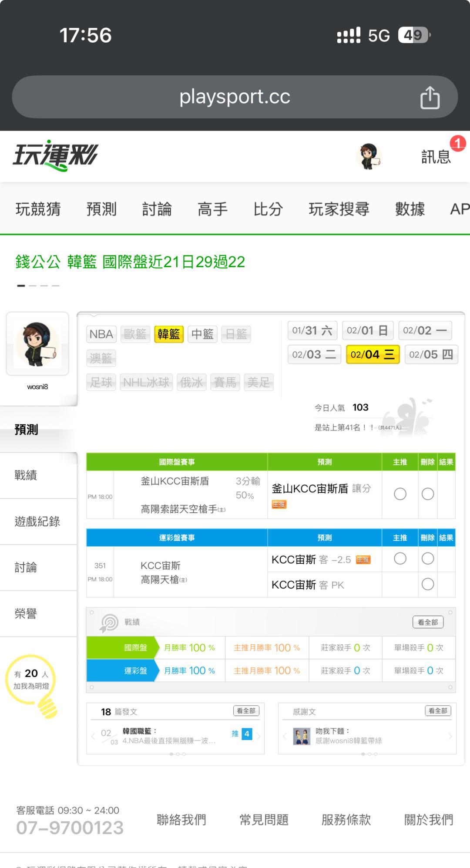Tap the Safari share icon
This screenshot has height=868, width=470.
tap(430, 98)
